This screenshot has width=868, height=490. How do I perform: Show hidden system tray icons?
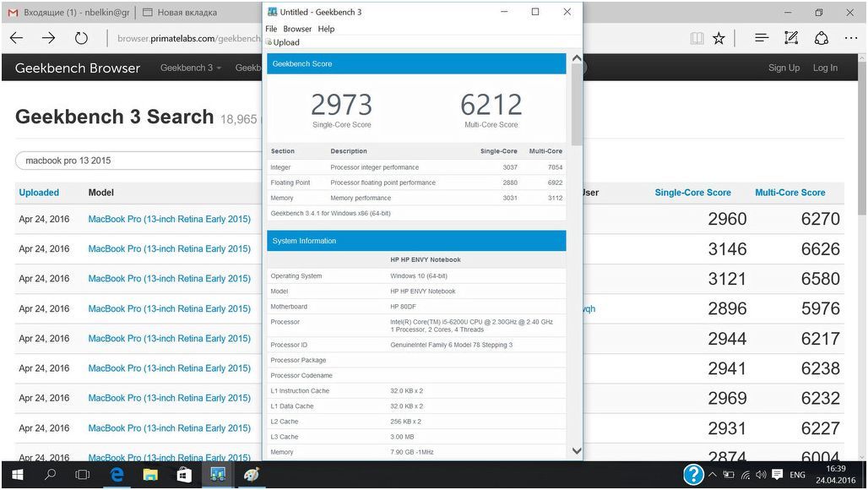[x=713, y=475]
